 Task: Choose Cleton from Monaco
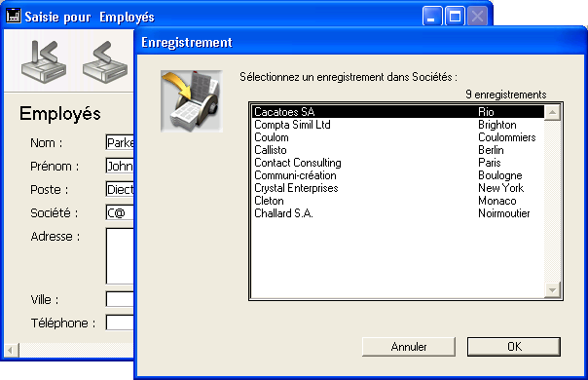397,201
